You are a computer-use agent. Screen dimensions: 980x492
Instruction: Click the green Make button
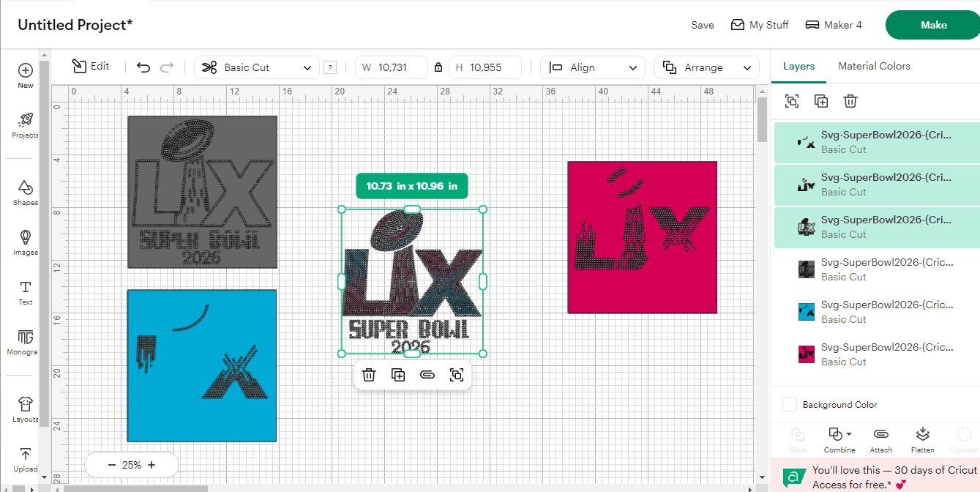point(932,25)
